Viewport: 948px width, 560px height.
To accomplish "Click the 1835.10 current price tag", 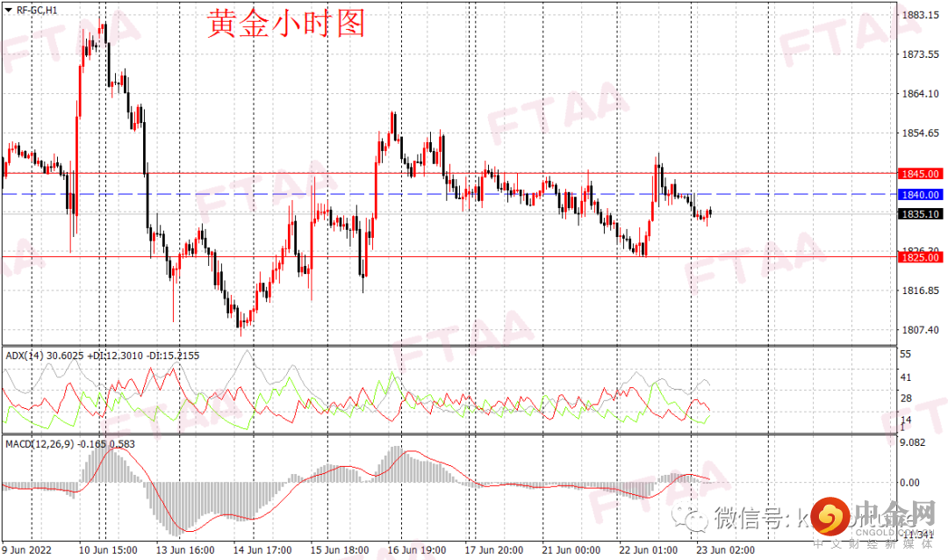I will [920, 214].
